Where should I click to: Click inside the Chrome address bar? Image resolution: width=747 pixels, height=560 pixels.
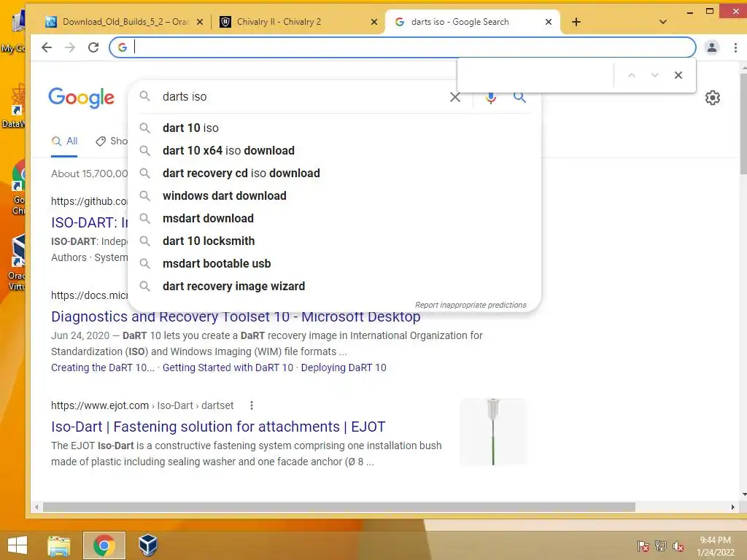pos(403,47)
